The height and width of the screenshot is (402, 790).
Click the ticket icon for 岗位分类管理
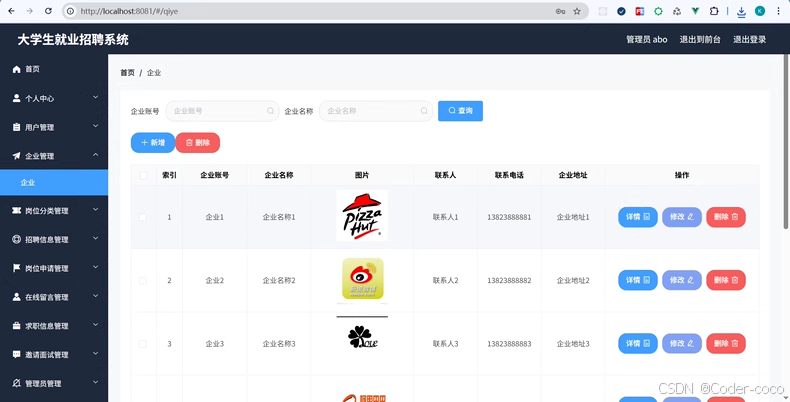click(x=17, y=211)
